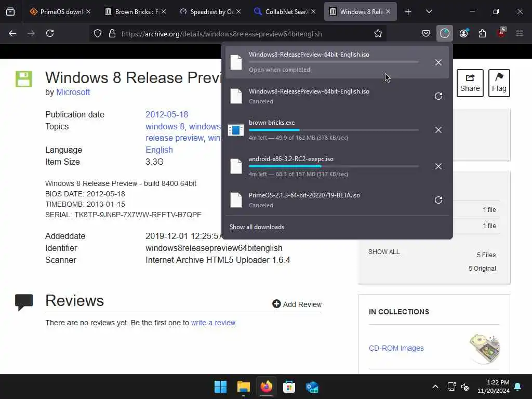Open the Firefox account icon
Image resolution: width=532 pixels, height=399 pixels.
[463, 33]
